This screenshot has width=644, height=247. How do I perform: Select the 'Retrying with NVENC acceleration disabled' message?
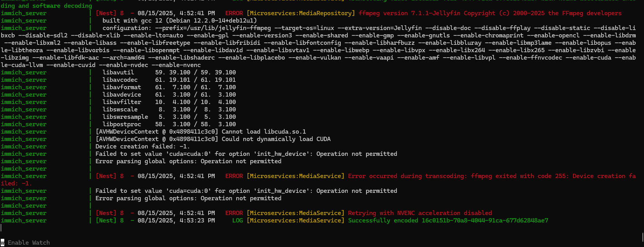420,213
